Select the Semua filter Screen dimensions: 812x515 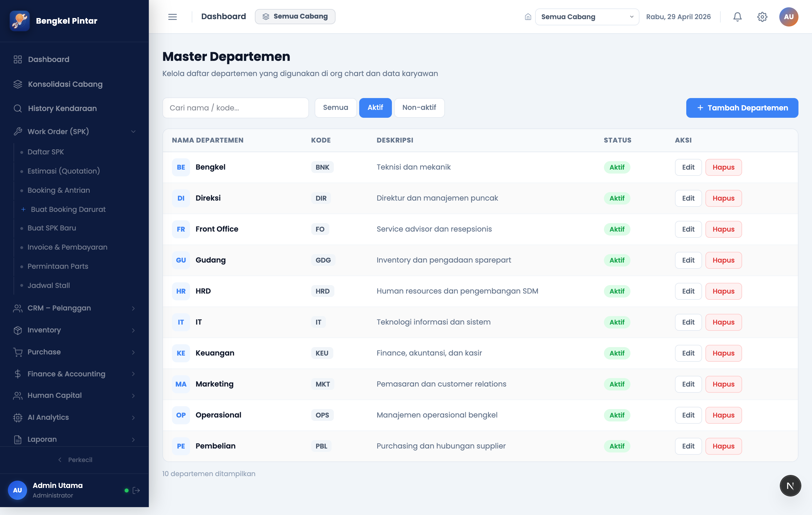point(336,108)
